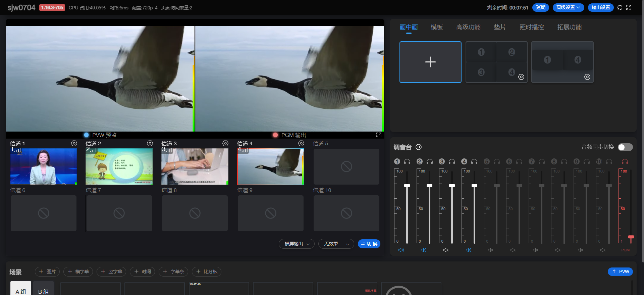Screen dimensions: 644x295
Task: Unmute channel 3 speaker in mixer
Action: point(446,250)
